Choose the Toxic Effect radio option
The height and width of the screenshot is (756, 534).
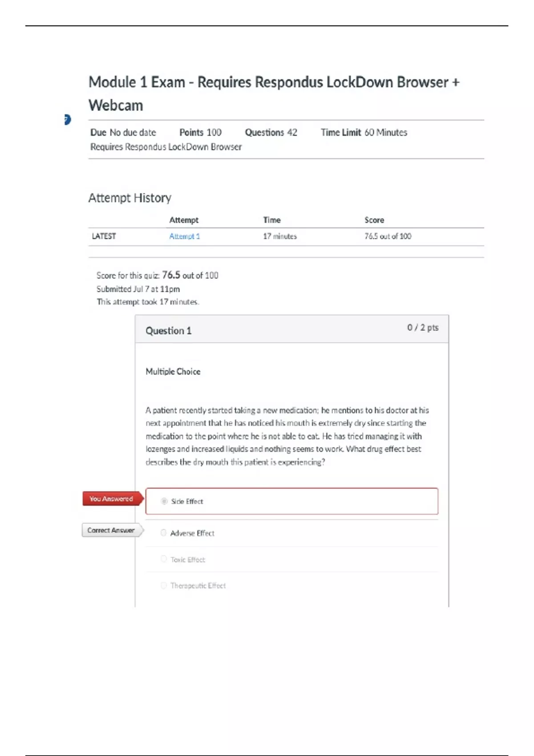click(x=163, y=559)
